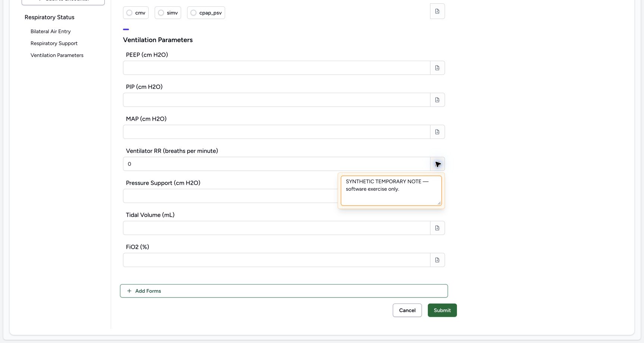Click inside the SYNTHETIC TEMPORARY NOTE textarea

391,191
